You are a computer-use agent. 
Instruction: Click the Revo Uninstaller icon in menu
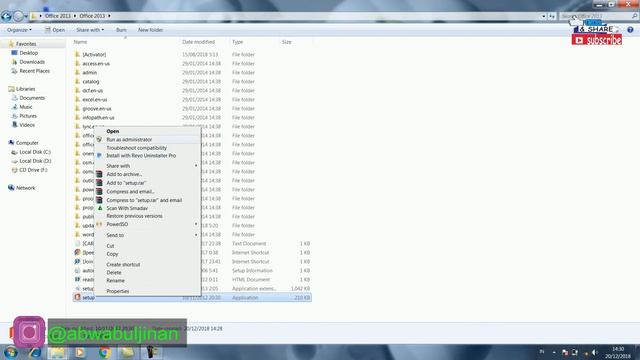tap(99, 156)
